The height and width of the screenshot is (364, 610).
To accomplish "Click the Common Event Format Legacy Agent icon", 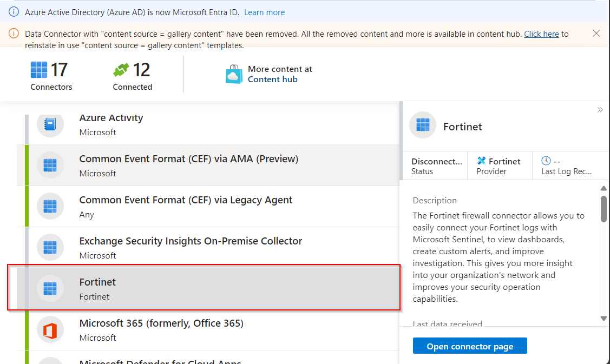I will coord(50,206).
